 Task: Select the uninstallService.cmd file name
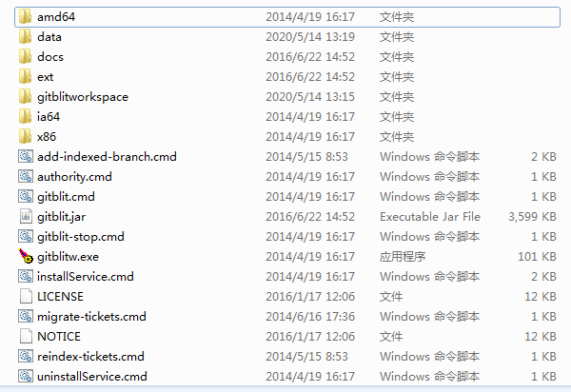tap(92, 377)
